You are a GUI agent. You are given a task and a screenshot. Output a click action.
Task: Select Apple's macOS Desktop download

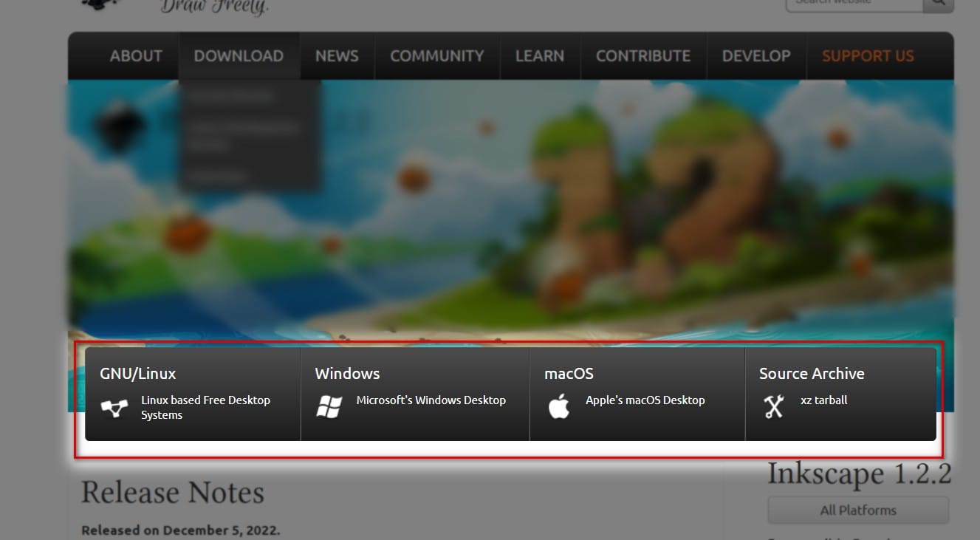click(x=637, y=394)
